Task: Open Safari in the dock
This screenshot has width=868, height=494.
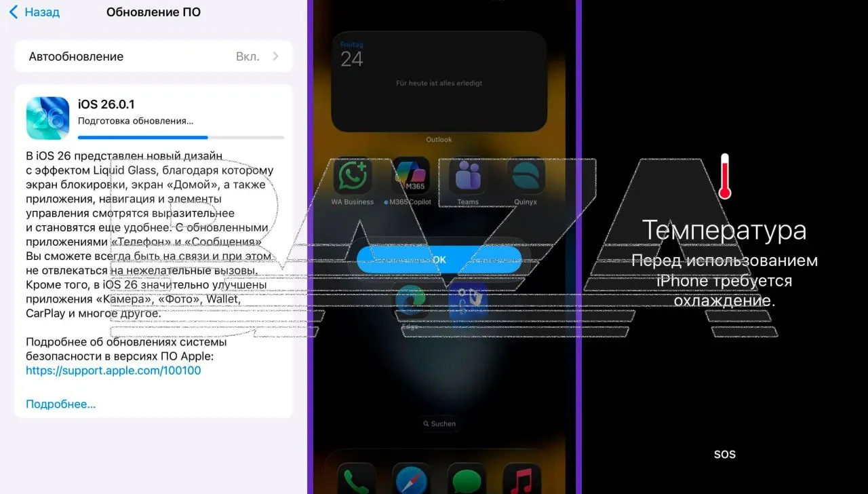Action: pos(410,480)
